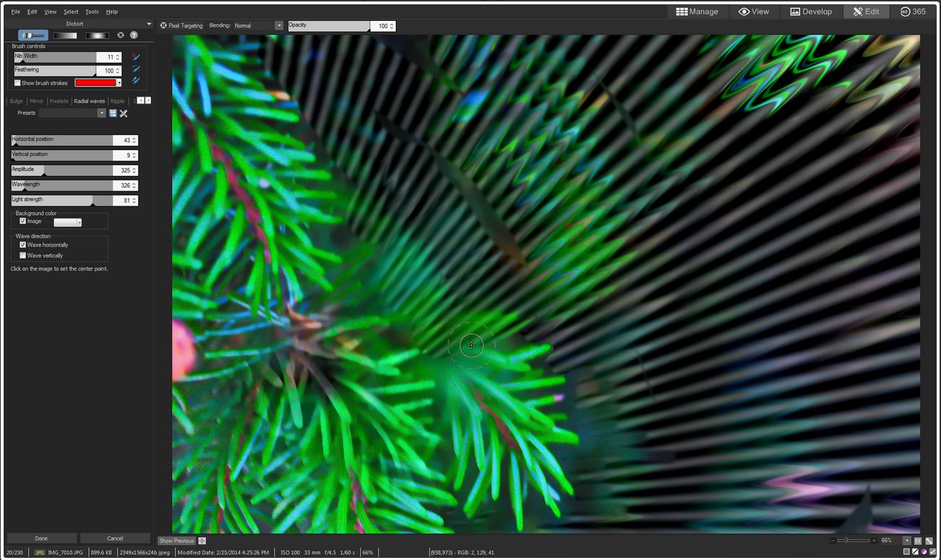
Task: Open the Presets dropdown list
Action: pos(102,113)
